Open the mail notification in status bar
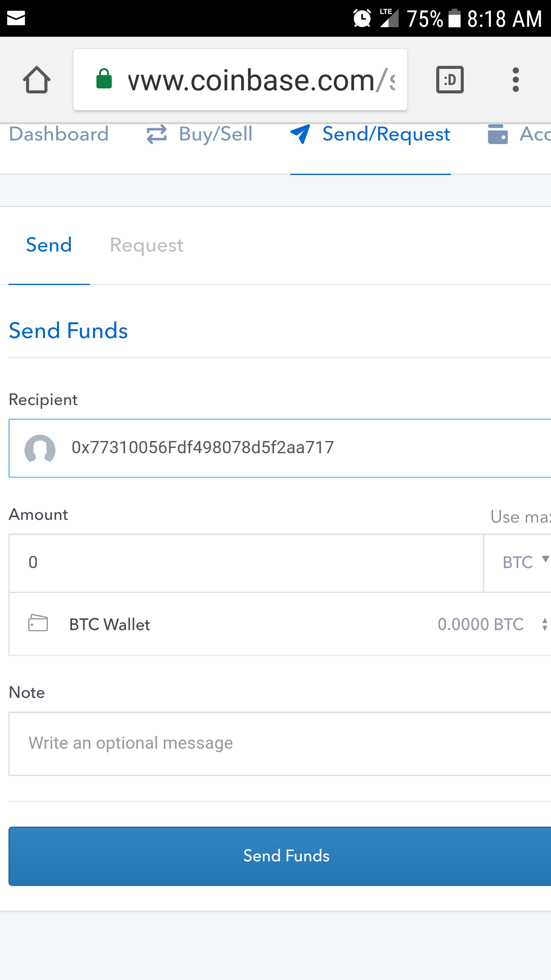Viewport: 551px width, 980px height. [x=16, y=18]
